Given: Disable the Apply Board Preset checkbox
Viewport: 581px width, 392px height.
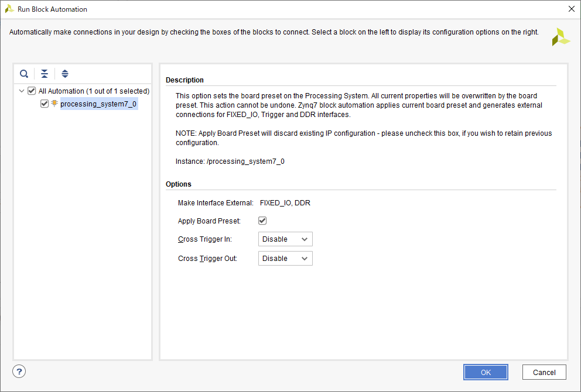Looking at the screenshot, I should [x=262, y=221].
